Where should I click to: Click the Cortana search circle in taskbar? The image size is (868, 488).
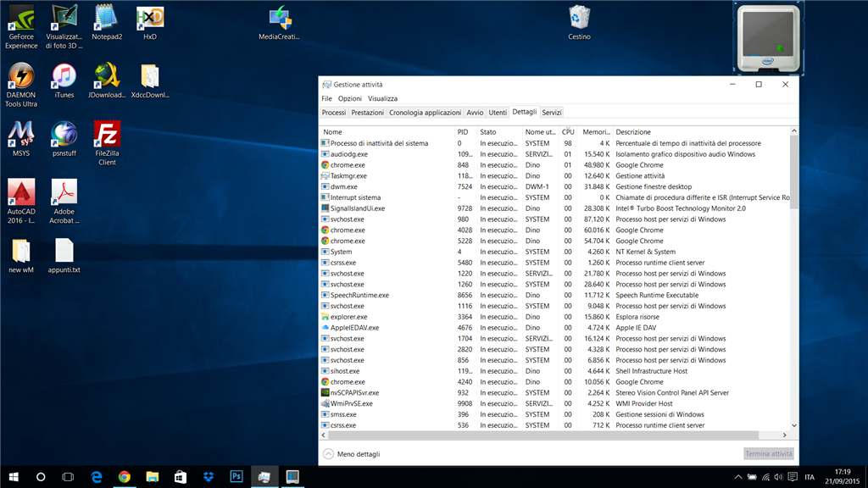coord(41,476)
